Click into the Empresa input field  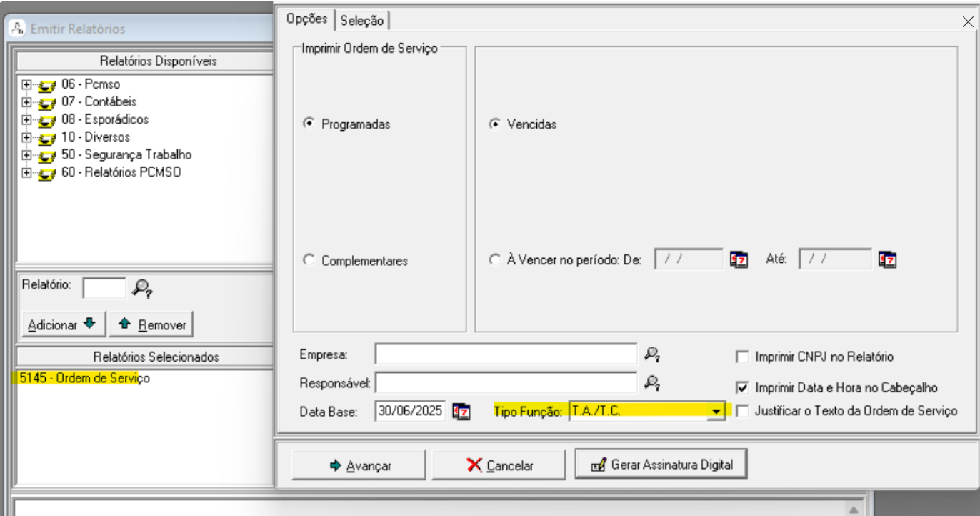coord(505,354)
